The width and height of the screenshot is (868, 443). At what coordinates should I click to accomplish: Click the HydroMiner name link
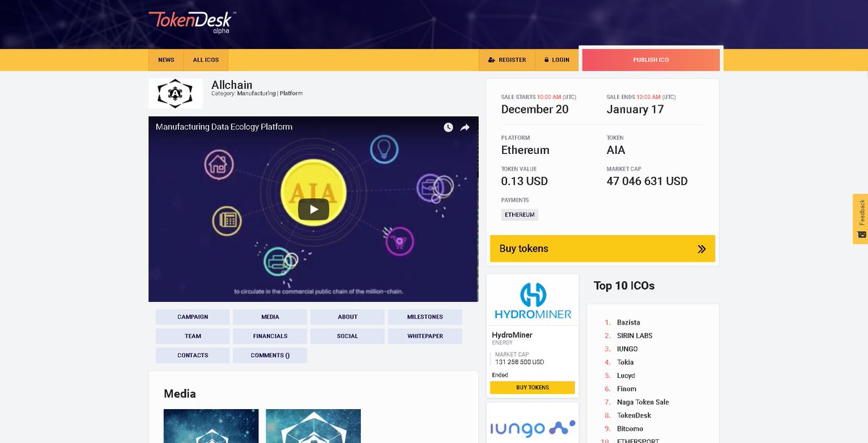click(x=512, y=335)
